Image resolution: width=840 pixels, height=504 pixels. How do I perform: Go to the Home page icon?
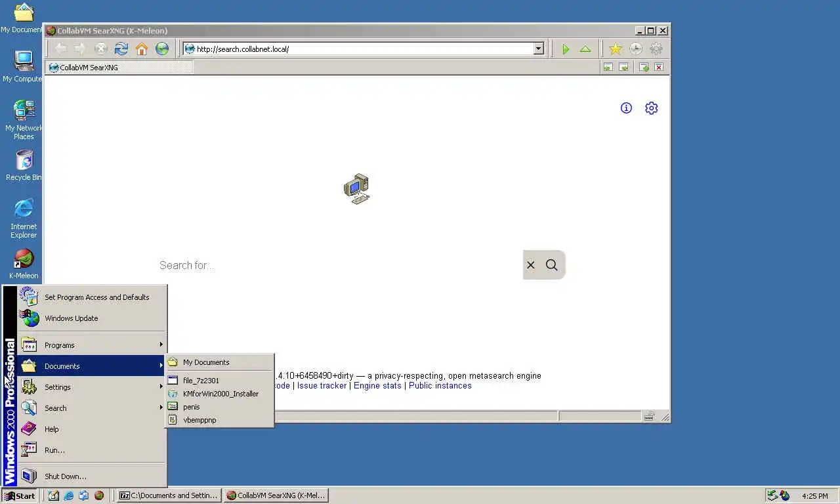coord(142,49)
